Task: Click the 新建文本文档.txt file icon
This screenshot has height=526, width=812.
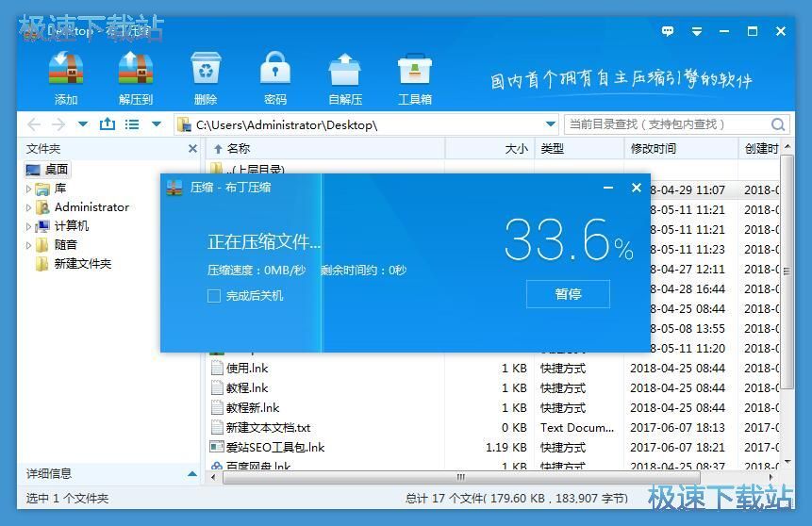Action: (x=217, y=427)
